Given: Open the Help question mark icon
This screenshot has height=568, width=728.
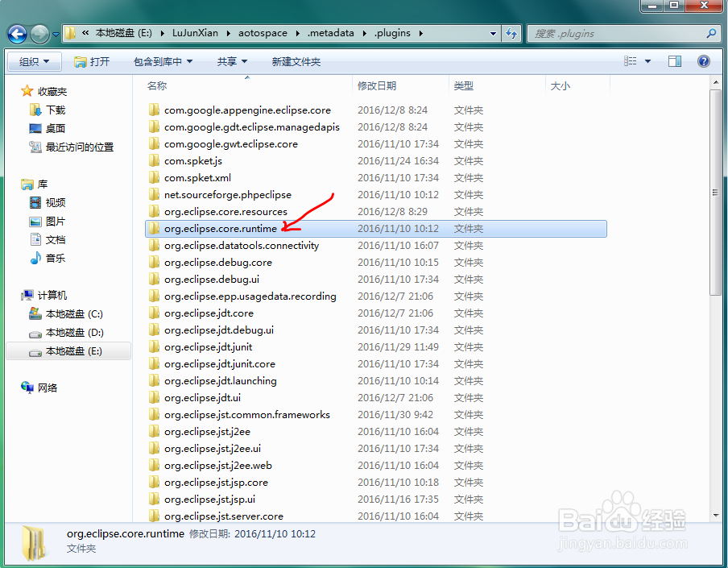Looking at the screenshot, I should 703,61.
